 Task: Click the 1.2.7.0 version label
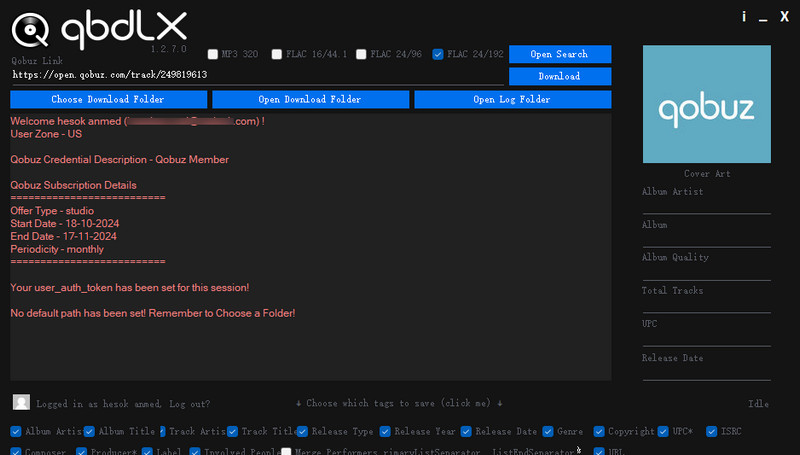click(x=169, y=49)
